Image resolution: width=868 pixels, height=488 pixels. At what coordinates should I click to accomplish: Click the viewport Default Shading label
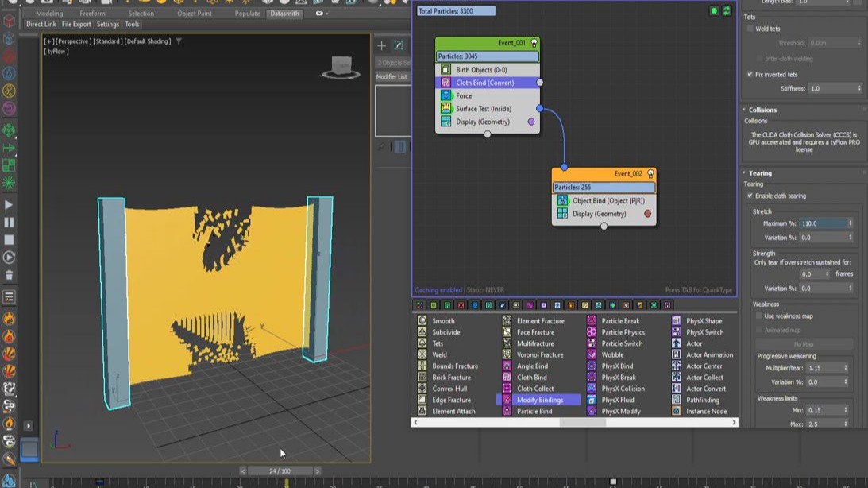point(147,41)
